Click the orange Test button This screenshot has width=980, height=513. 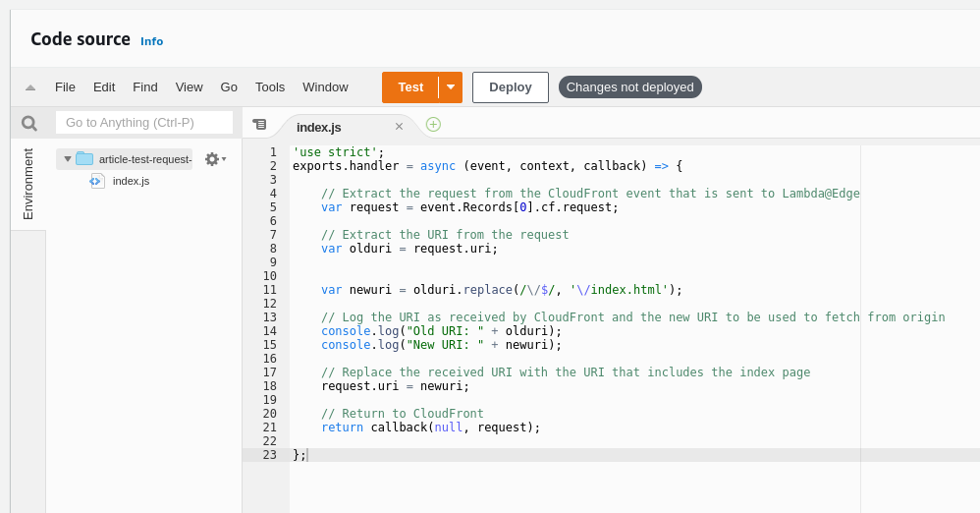tap(410, 87)
